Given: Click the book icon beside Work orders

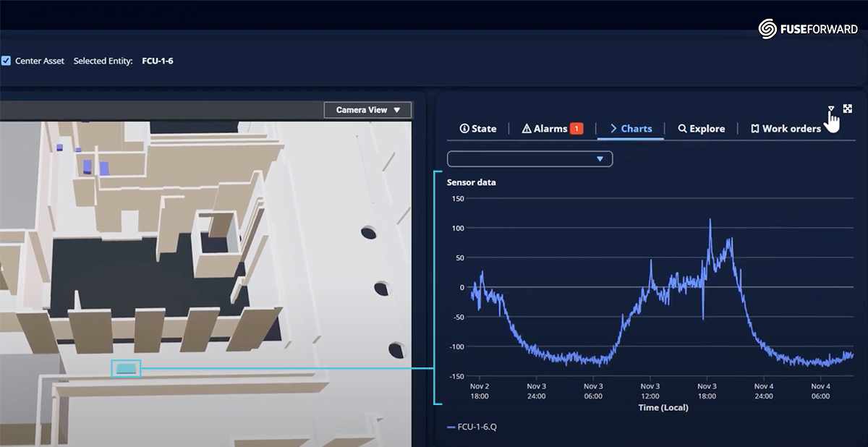Looking at the screenshot, I should tap(755, 129).
